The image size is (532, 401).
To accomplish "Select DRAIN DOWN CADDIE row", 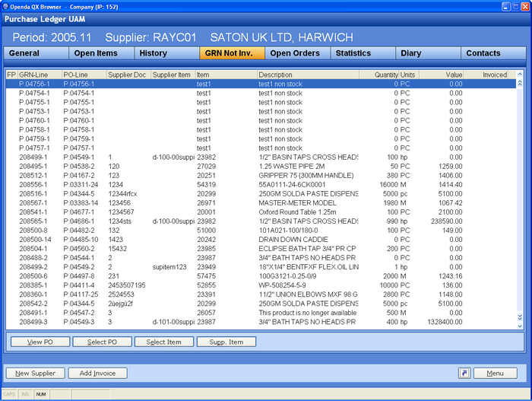I will click(261, 240).
